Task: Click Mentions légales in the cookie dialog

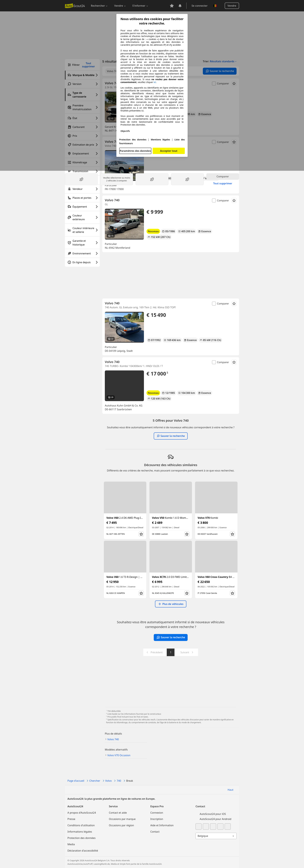Action: pos(160,139)
